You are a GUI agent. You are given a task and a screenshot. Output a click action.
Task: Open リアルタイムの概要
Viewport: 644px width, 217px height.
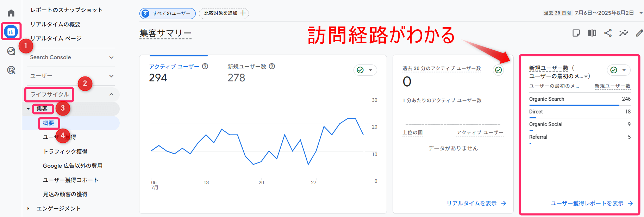[x=55, y=24]
